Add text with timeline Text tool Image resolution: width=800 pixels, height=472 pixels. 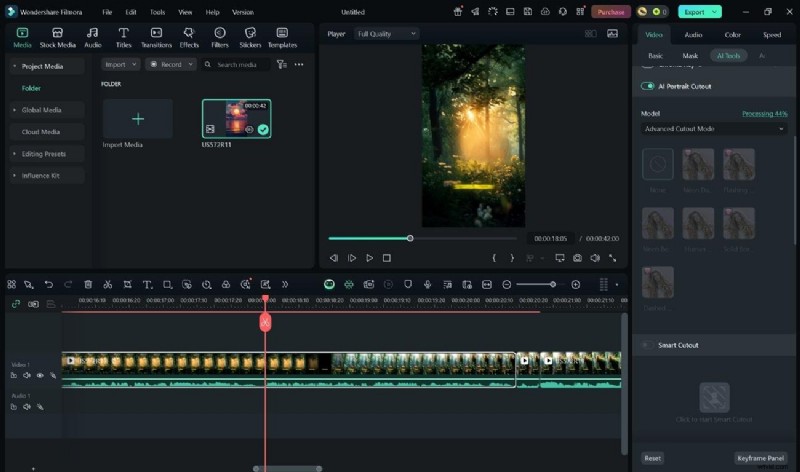coord(147,284)
